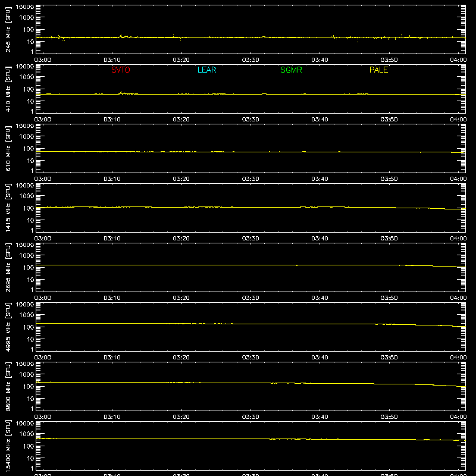476x476 pixels.
Task: Click the 100 tick label on 610 MHz axis
Action: (x=29, y=149)
